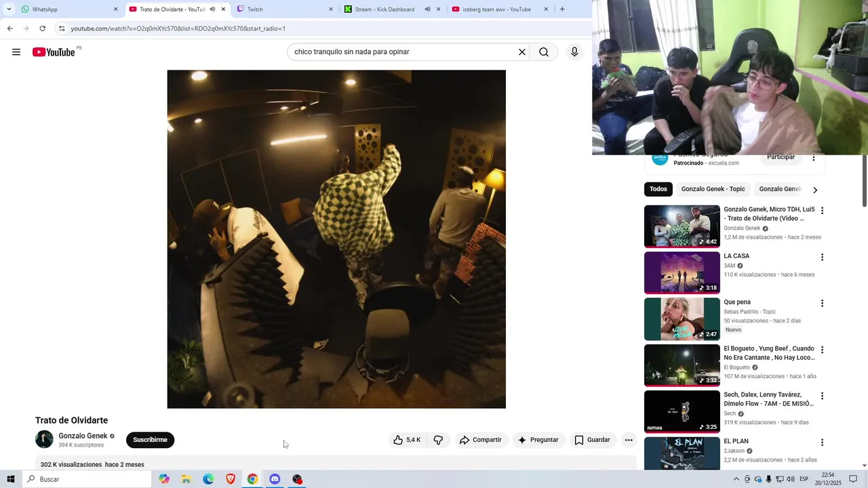The height and width of the screenshot is (488, 868).
Task: Open Windows Start menu
Action: pyautogui.click(x=10, y=479)
